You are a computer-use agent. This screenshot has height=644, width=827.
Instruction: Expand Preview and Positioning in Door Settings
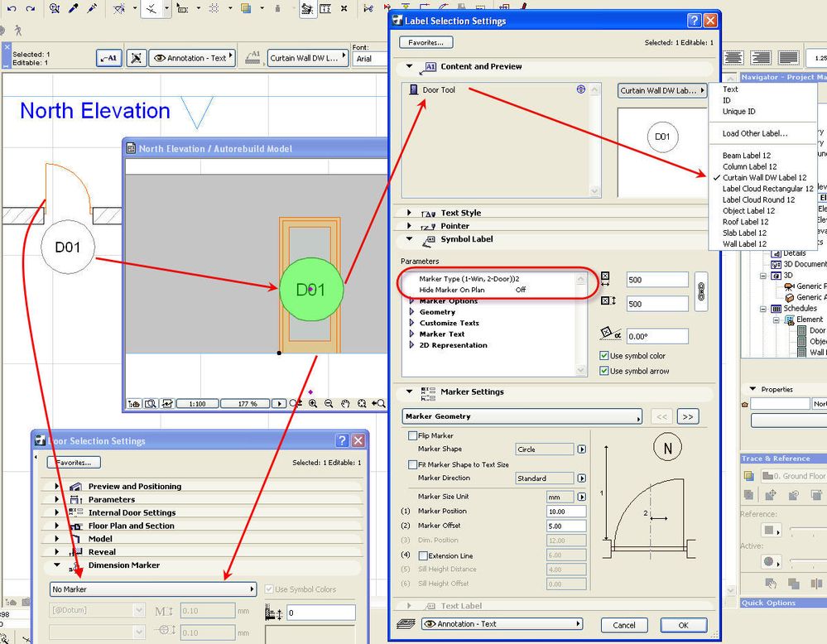[x=57, y=486]
